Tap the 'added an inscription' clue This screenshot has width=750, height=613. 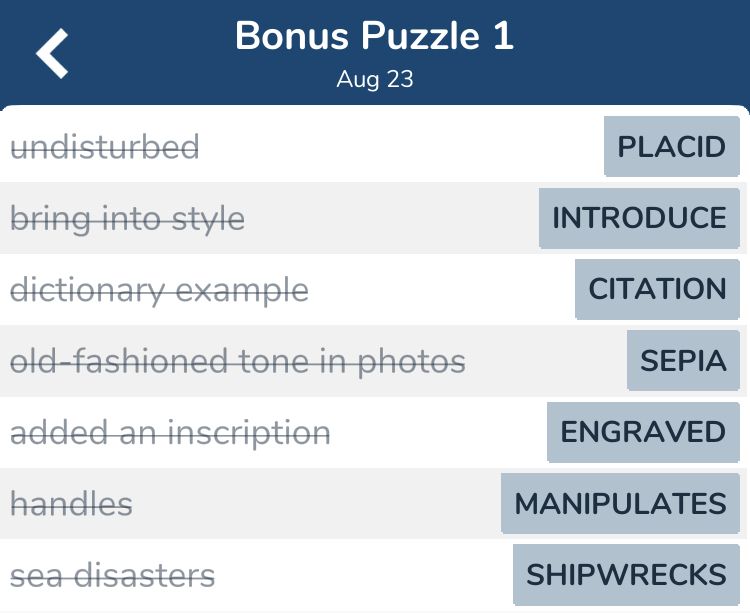tap(170, 433)
